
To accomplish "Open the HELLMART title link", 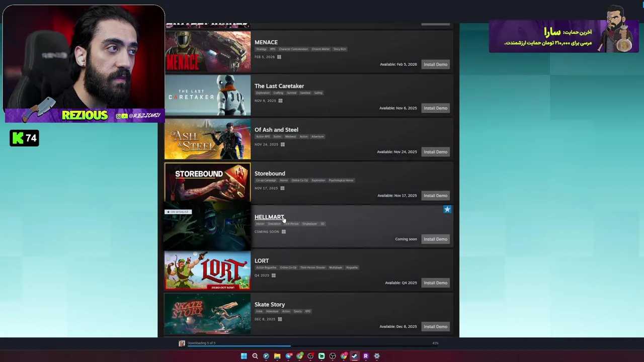I will [x=269, y=217].
